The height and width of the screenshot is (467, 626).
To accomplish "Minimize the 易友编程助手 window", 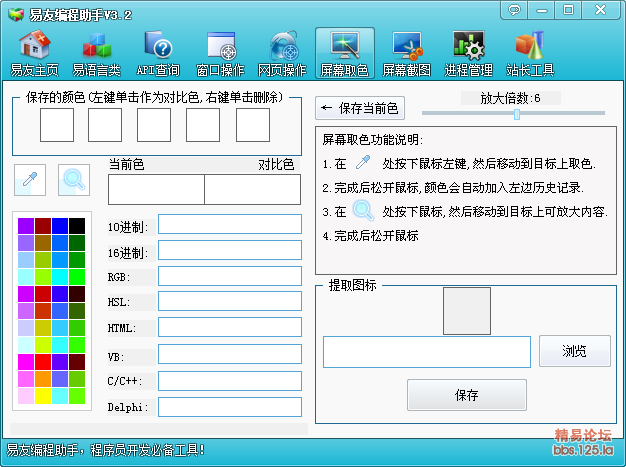I will coord(541,10).
